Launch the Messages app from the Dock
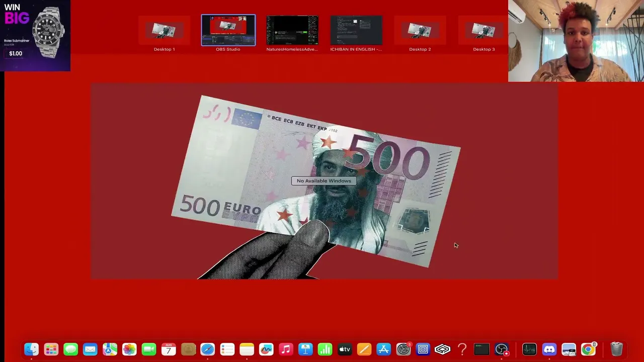Viewport: 644px width, 362px height. point(70,349)
